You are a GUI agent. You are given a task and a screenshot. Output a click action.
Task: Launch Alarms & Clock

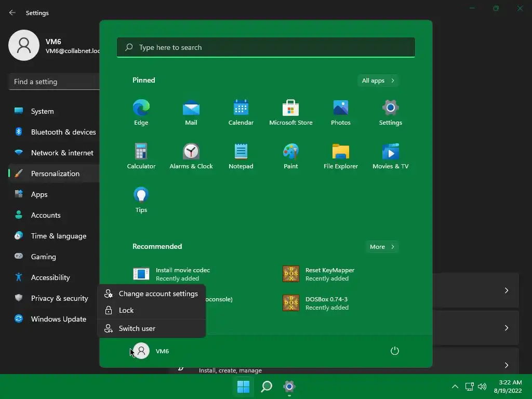(x=191, y=156)
